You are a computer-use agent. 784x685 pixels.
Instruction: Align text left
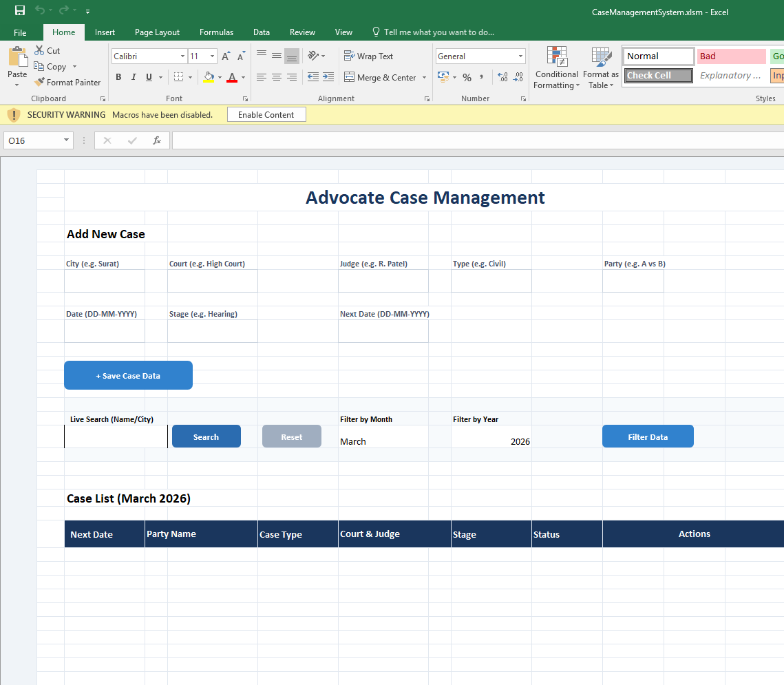click(262, 77)
